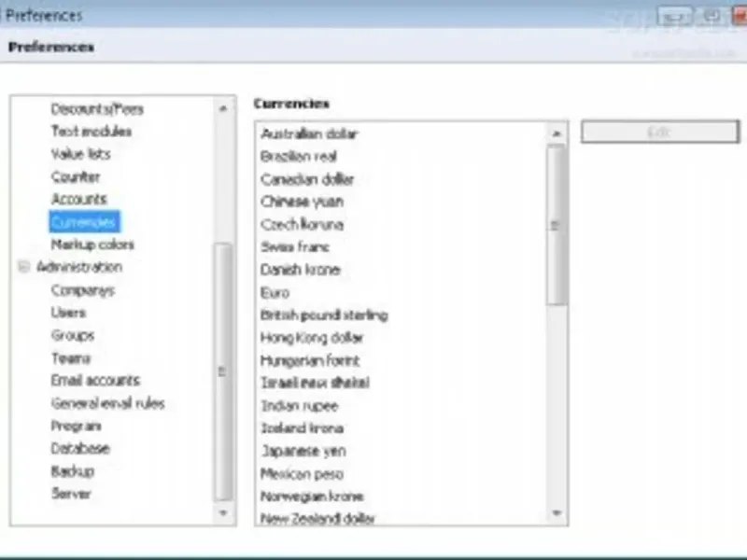
Task: Open the Text modules preferences
Action: [91, 132]
